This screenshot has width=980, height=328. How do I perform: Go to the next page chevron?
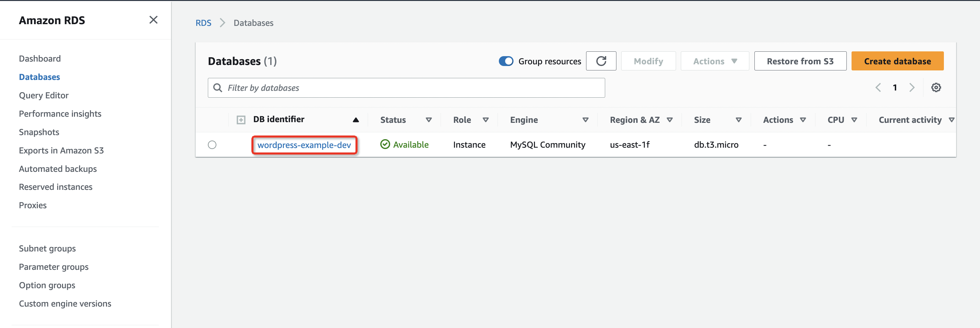912,87
